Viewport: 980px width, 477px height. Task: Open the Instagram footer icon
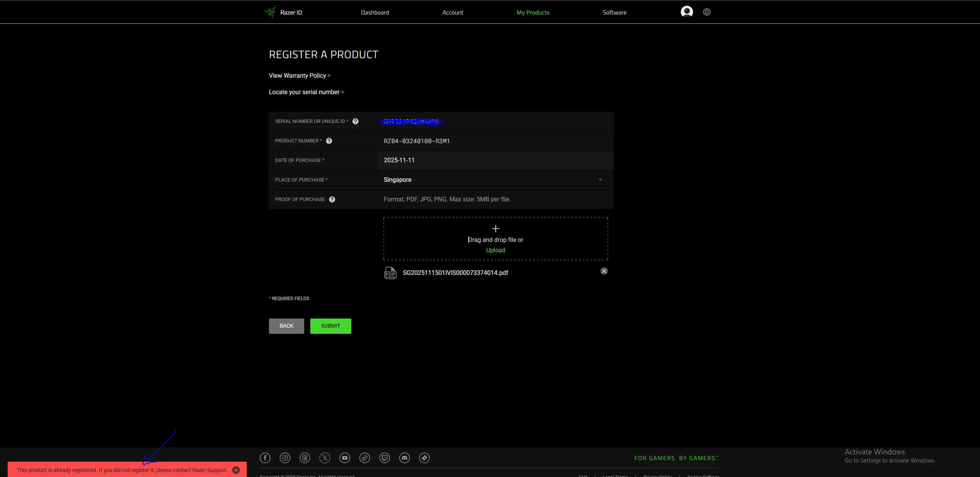click(285, 458)
